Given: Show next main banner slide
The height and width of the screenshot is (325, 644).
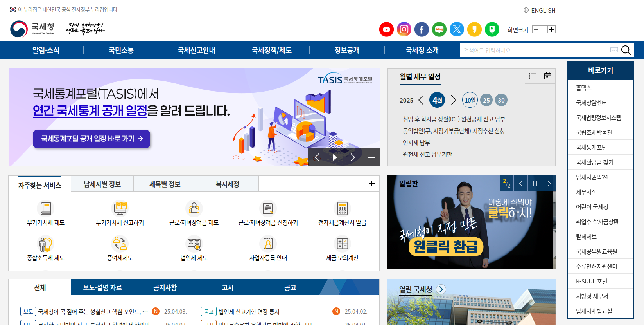Looking at the screenshot, I should click(x=353, y=157).
